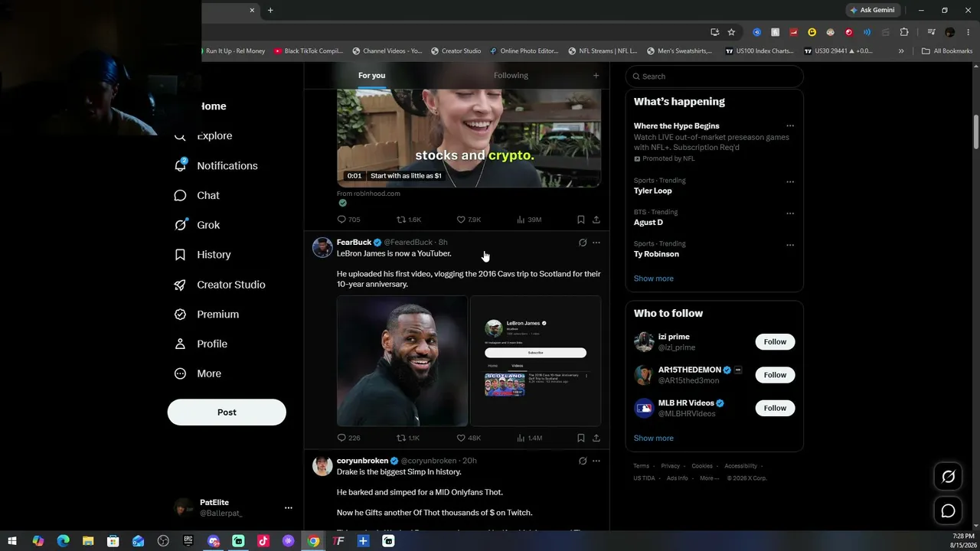Click the Search input field
The height and width of the screenshot is (551, 980).
click(714, 77)
